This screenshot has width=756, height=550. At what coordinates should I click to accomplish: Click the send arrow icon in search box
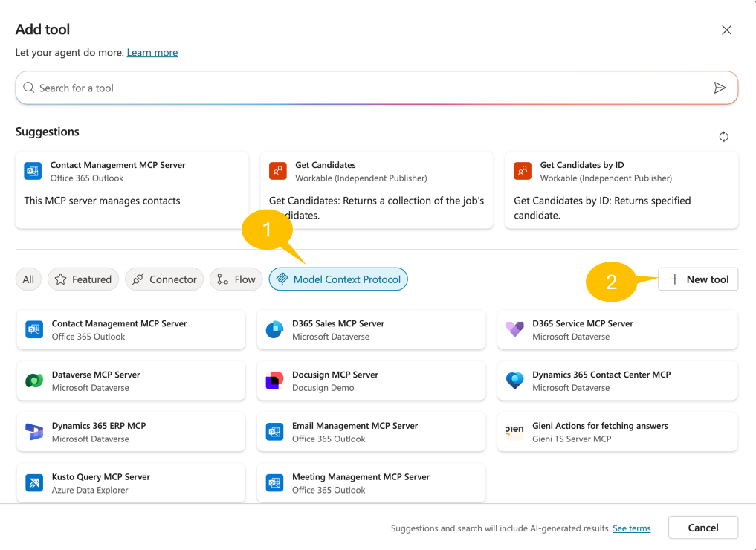720,88
